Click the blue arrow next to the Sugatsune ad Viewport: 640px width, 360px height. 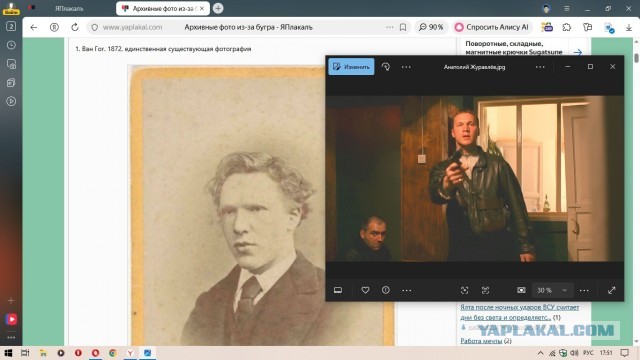(x=578, y=52)
